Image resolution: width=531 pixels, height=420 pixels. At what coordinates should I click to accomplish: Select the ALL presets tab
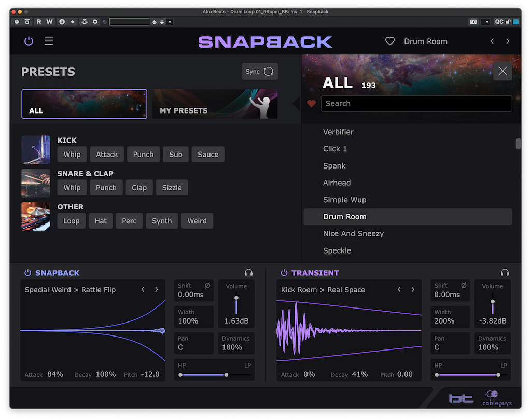click(x=85, y=104)
